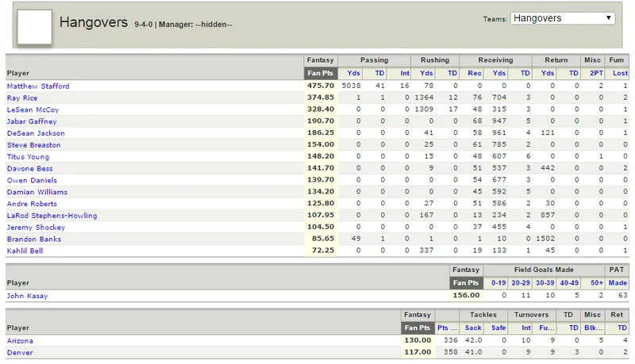635x364 pixels.
Task: Open Jeremy Shockey player link
Action: click(36, 227)
